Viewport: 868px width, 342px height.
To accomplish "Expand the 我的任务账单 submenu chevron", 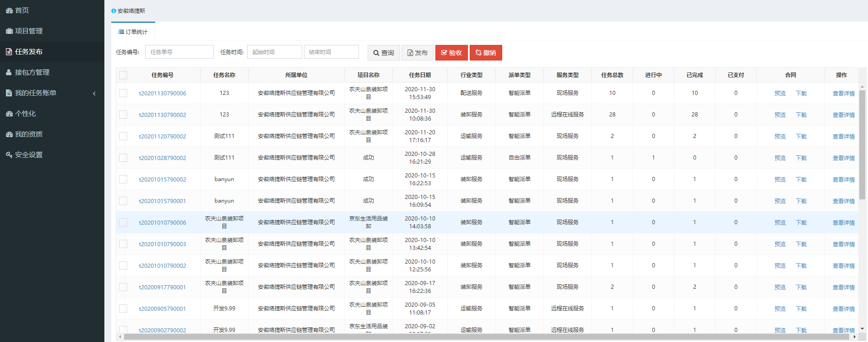I will coord(94,94).
